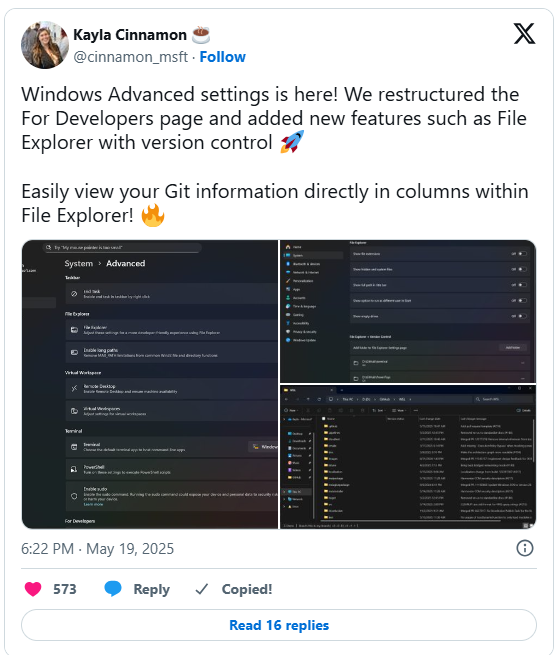Toggle Show hidden and system files switch
555x655 pixels.
coord(522,269)
